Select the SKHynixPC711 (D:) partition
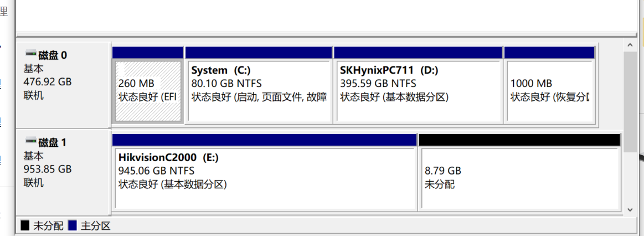The height and width of the screenshot is (236, 644). point(418,91)
